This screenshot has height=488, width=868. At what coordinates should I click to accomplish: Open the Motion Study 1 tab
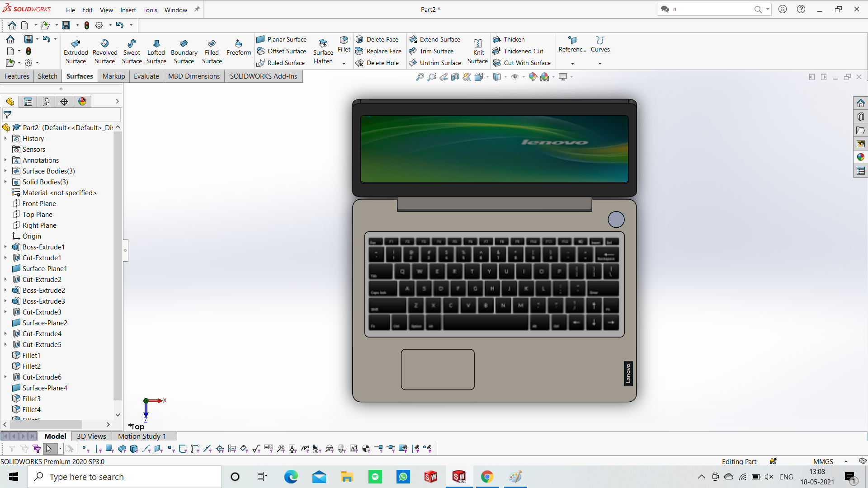click(x=142, y=436)
